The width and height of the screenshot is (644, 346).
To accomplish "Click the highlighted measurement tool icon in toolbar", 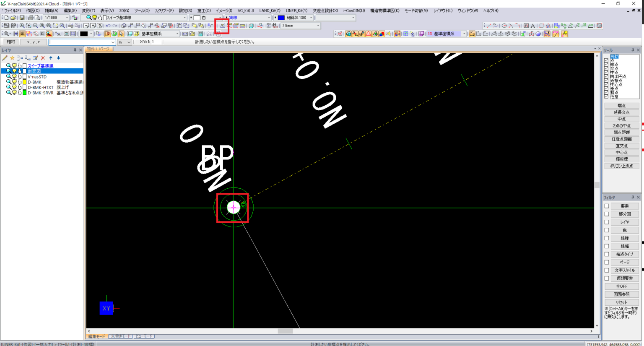I will (x=221, y=26).
